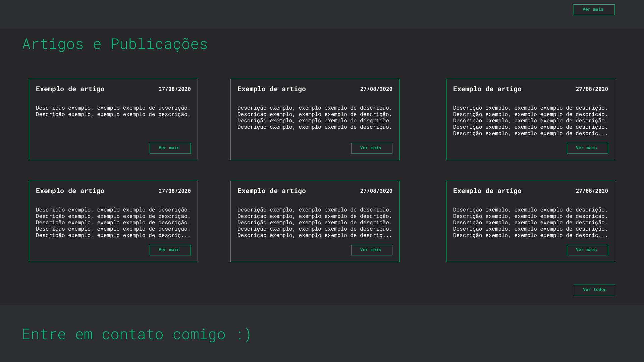644x362 pixels.
Task: Open Ver mais in top-left article card
Action: tap(170, 148)
